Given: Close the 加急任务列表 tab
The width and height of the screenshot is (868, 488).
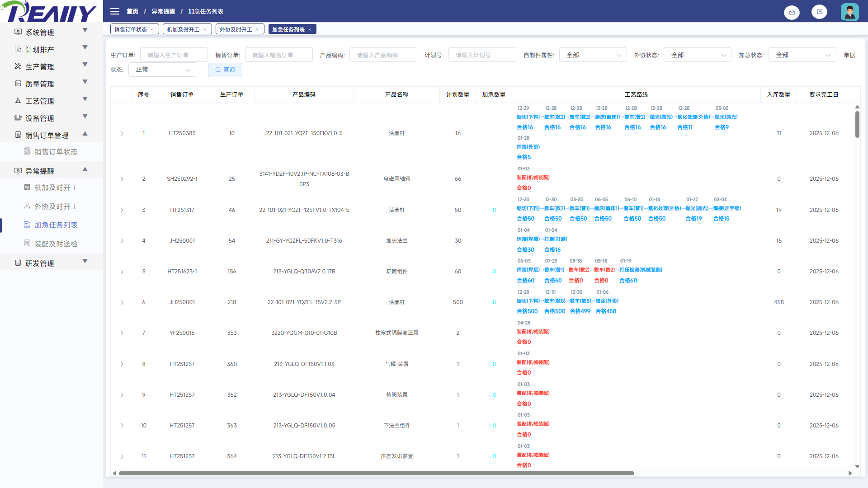Looking at the screenshot, I should (x=310, y=30).
